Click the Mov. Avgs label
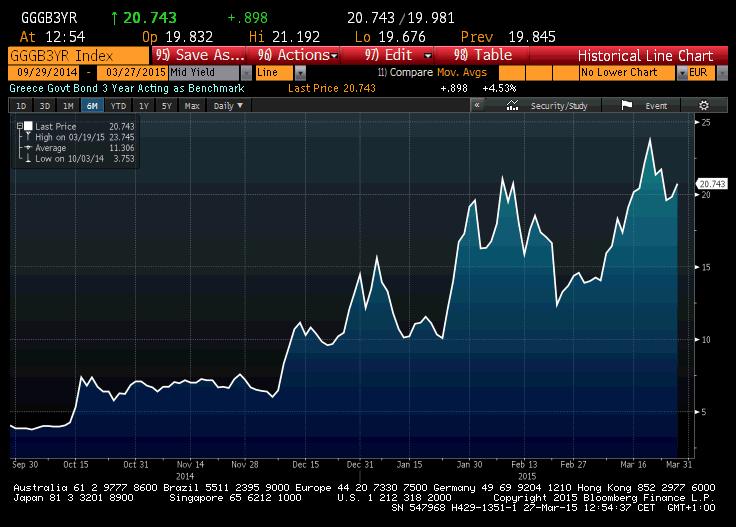This screenshot has height=527, width=736. [462, 72]
